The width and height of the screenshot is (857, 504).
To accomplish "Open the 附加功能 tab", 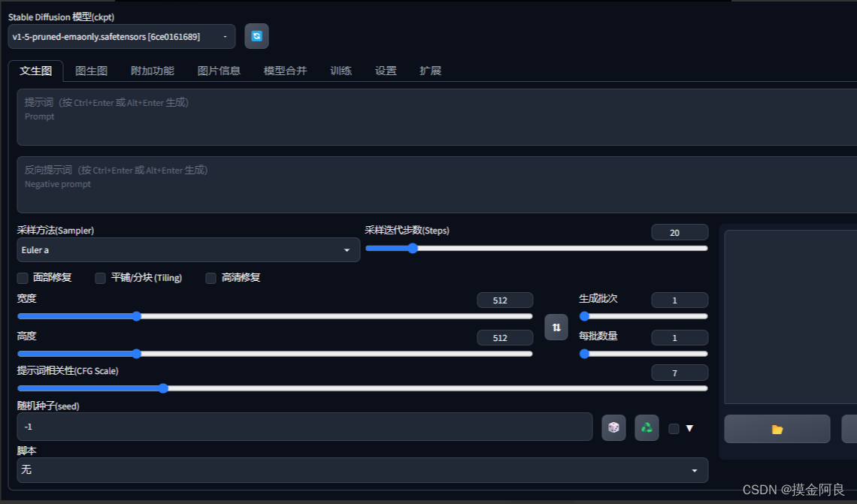I will pos(153,71).
